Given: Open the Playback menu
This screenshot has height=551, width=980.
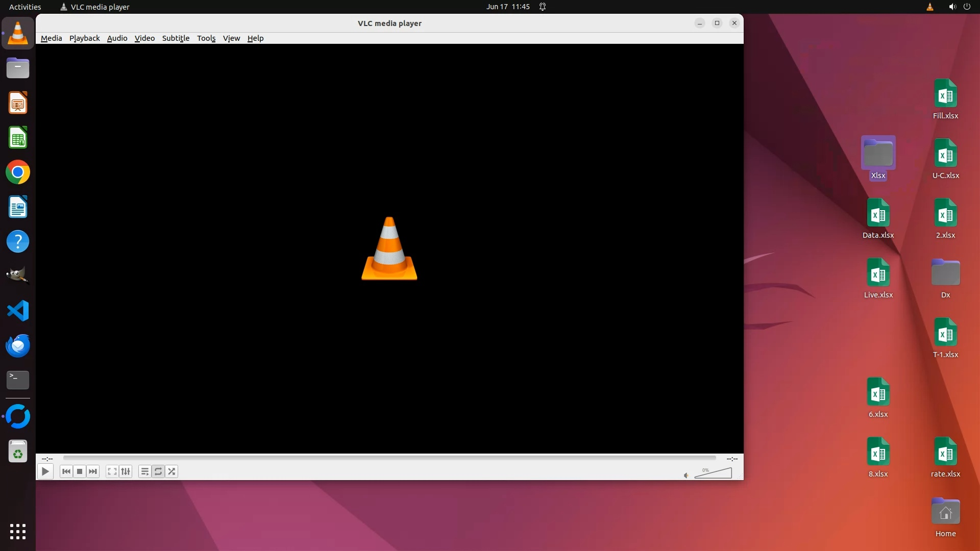Looking at the screenshot, I should [x=84, y=38].
